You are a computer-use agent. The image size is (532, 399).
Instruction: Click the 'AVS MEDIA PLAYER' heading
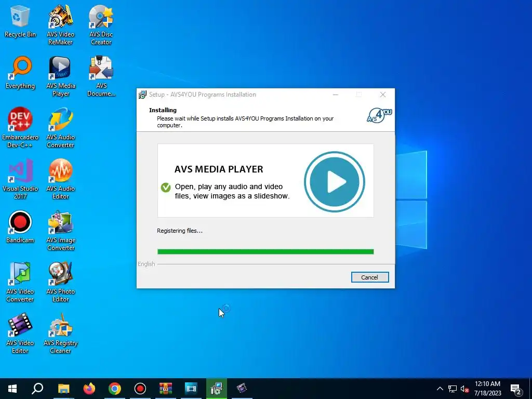click(x=219, y=169)
